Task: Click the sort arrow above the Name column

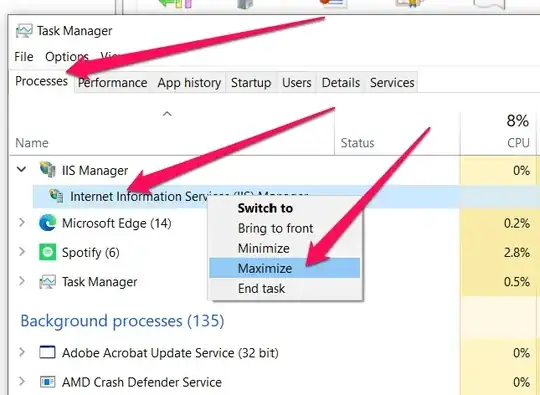Action: (x=167, y=114)
